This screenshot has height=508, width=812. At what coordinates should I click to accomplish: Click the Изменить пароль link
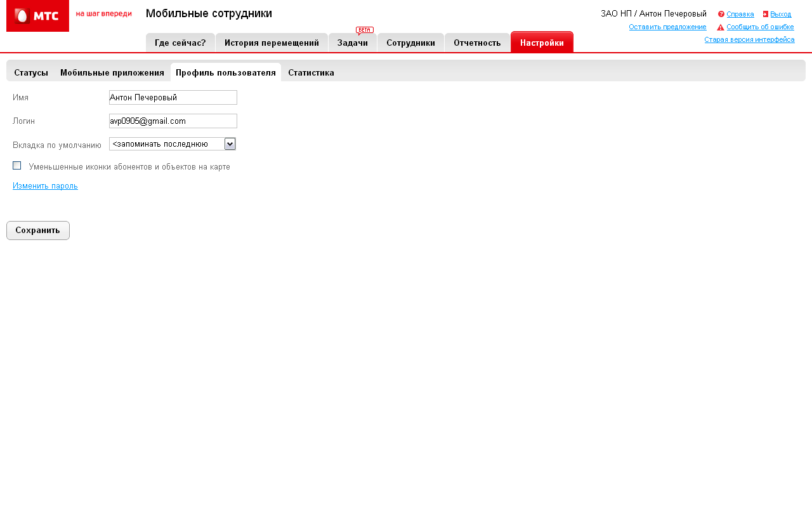tap(45, 186)
